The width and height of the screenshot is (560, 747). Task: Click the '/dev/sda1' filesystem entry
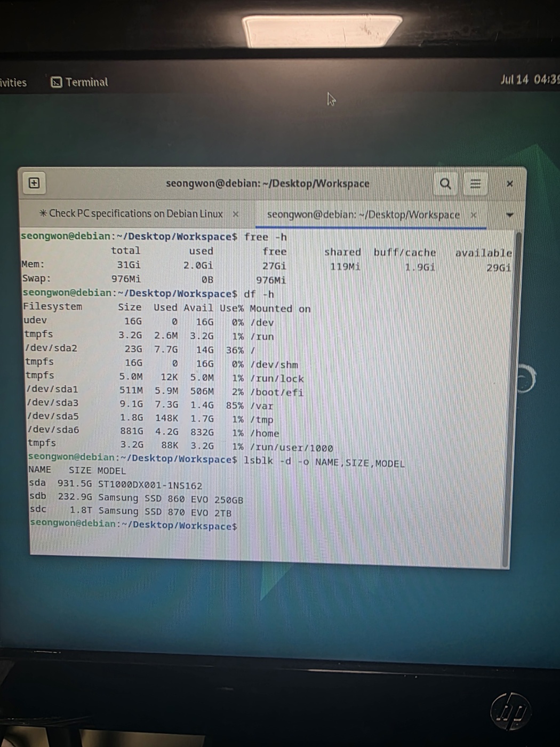pos(52,389)
